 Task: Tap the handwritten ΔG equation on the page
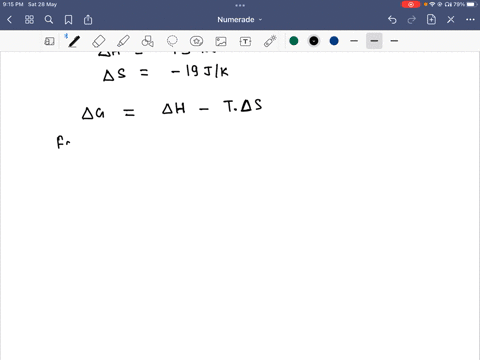[x=172, y=109]
